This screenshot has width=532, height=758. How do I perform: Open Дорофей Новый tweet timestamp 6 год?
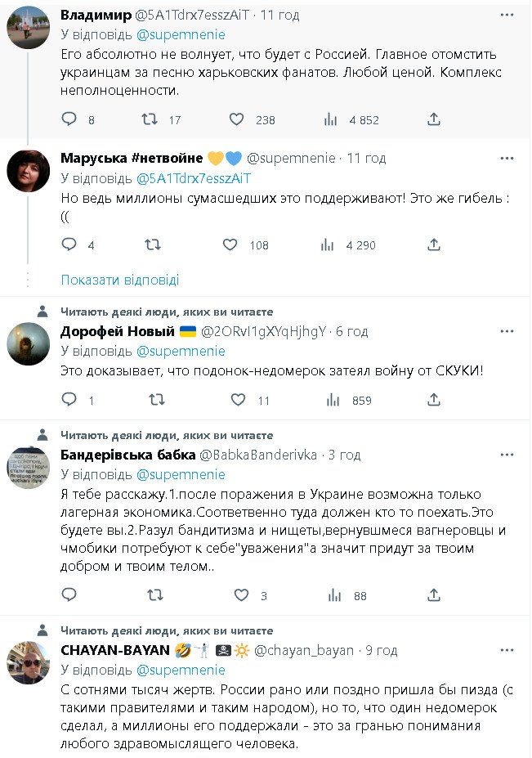(351, 331)
